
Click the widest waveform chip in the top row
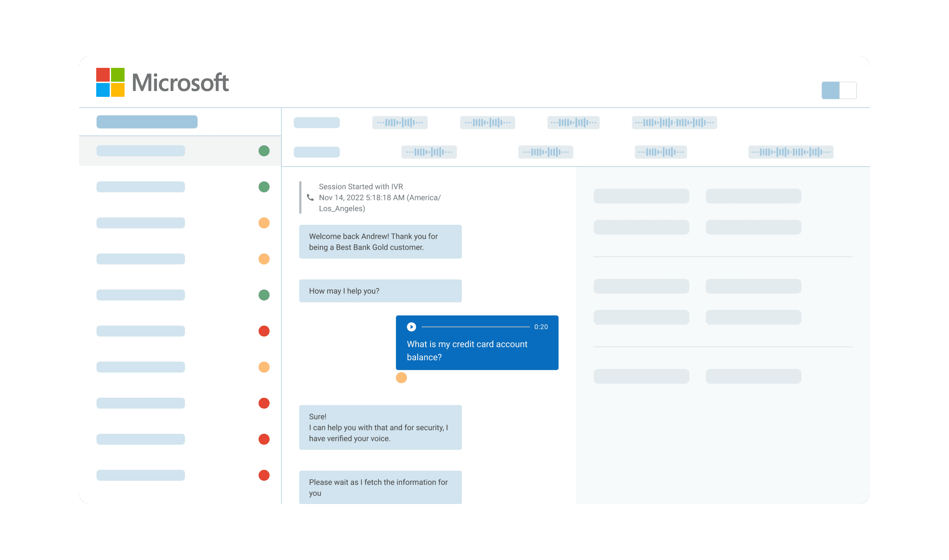[x=674, y=122]
